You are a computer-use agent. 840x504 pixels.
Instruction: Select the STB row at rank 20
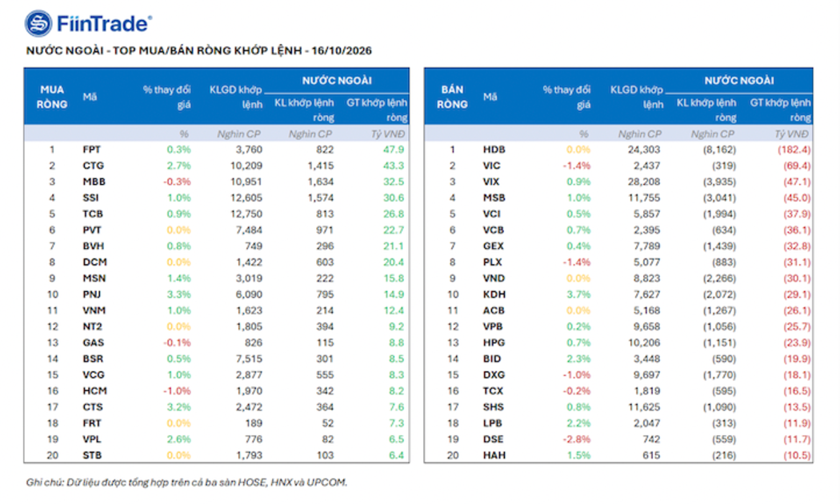point(217,455)
